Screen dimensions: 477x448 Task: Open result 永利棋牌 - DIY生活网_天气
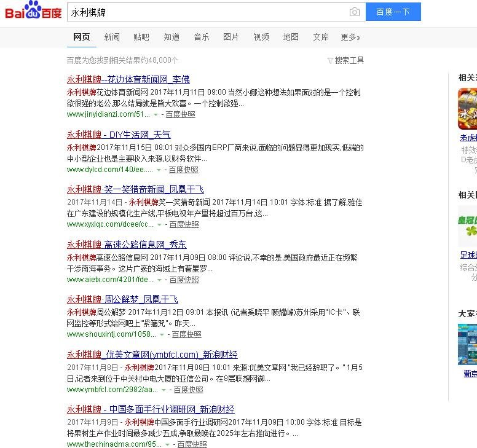(119, 135)
